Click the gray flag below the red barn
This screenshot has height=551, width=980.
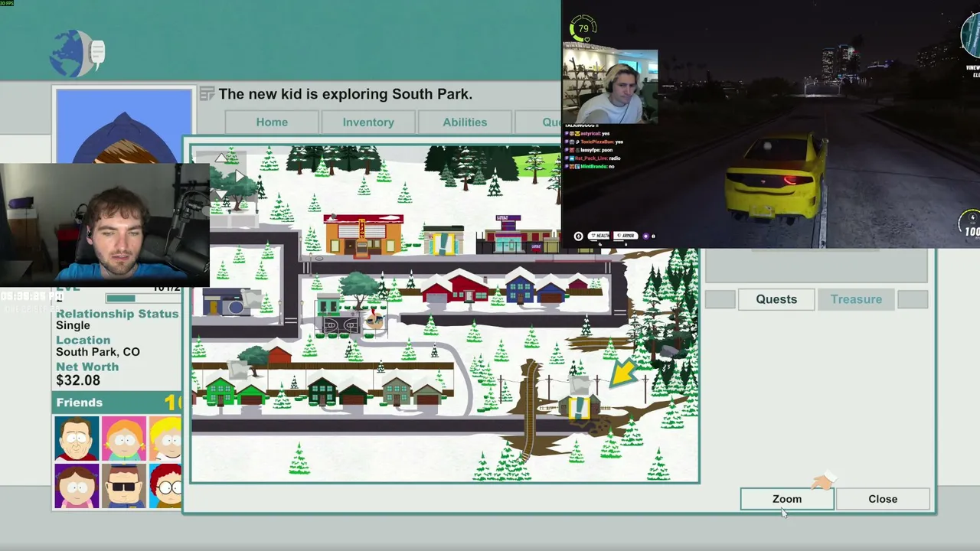(238, 370)
